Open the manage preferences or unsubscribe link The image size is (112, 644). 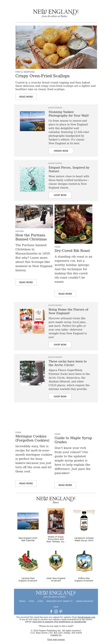pos(59,621)
